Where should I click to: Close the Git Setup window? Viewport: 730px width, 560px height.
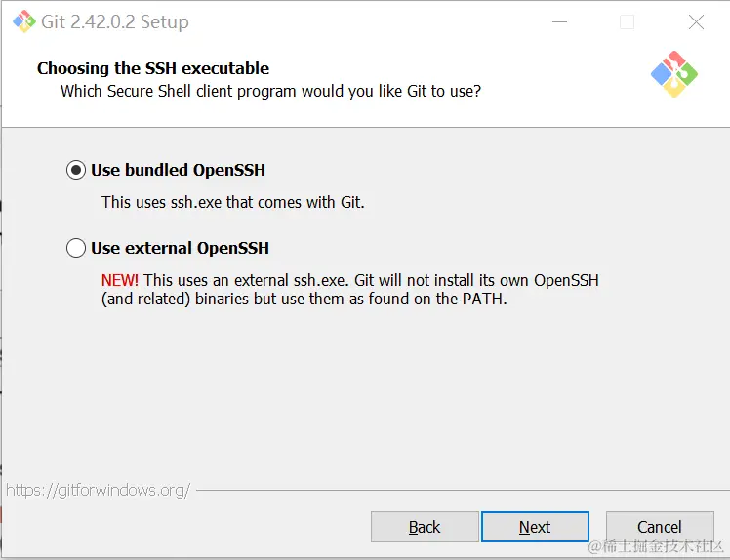[696, 21]
